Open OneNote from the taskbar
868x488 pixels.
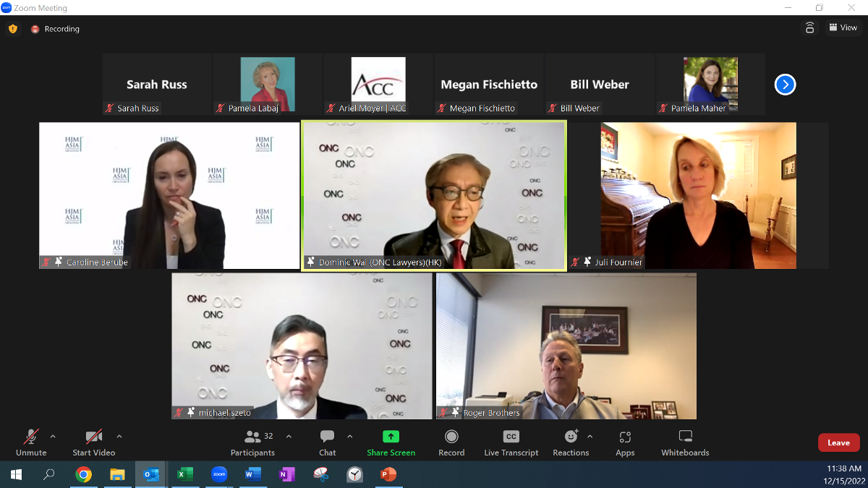click(x=287, y=474)
